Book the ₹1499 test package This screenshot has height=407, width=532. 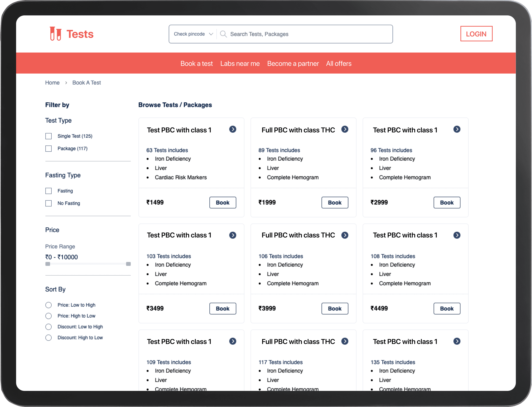(x=223, y=202)
